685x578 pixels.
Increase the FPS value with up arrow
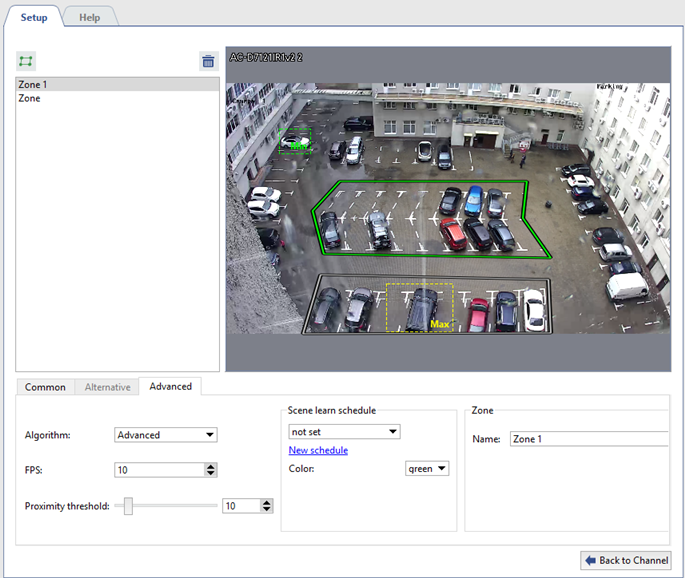click(x=210, y=466)
